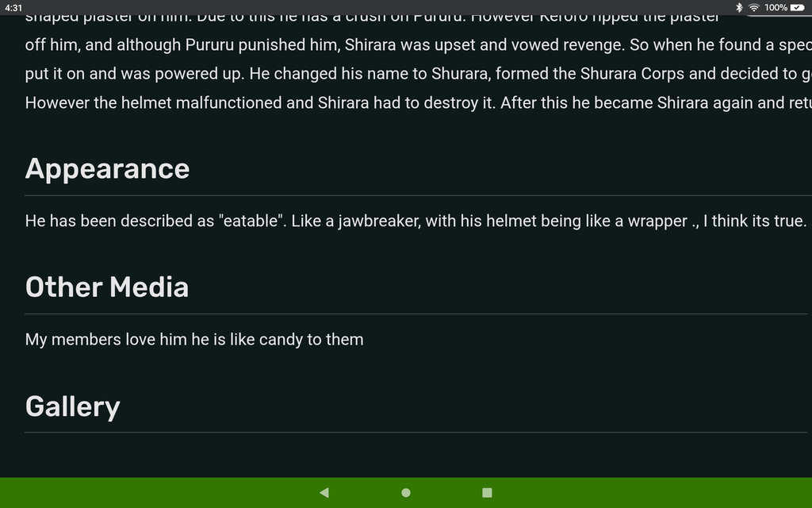
Task: Select the Other Media section heading
Action: 107,287
